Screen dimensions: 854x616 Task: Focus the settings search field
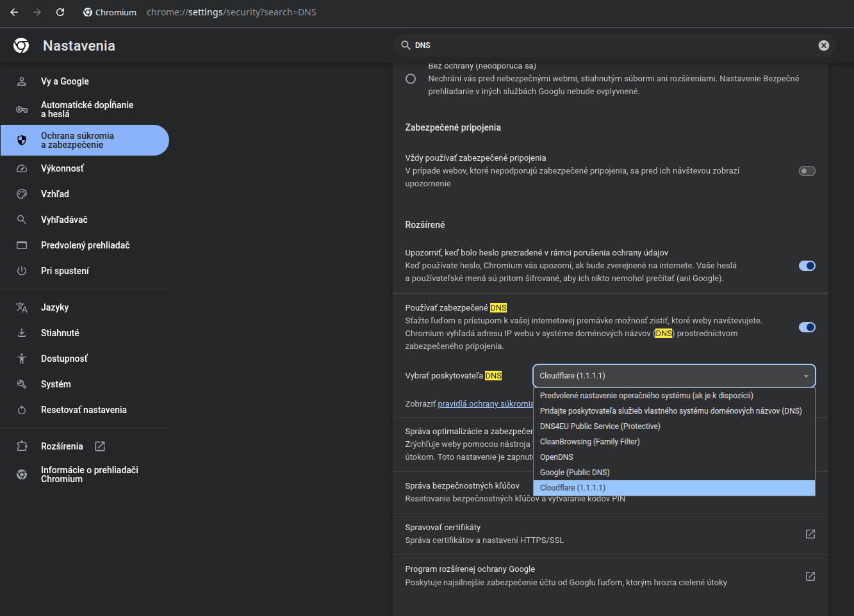tap(609, 45)
